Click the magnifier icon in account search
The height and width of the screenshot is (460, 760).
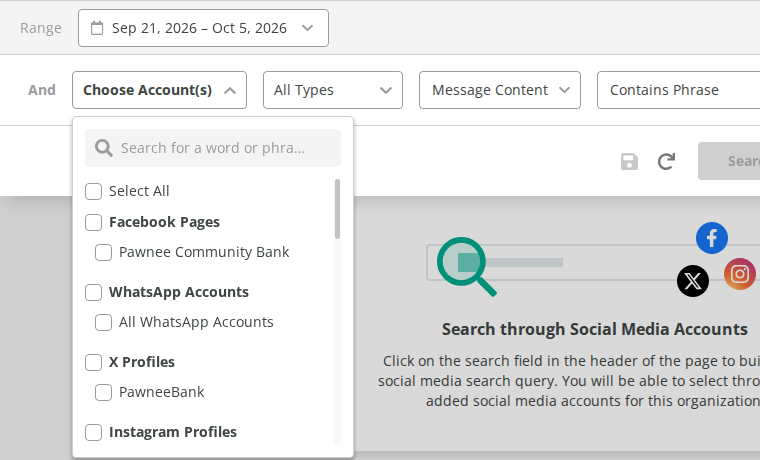point(104,148)
